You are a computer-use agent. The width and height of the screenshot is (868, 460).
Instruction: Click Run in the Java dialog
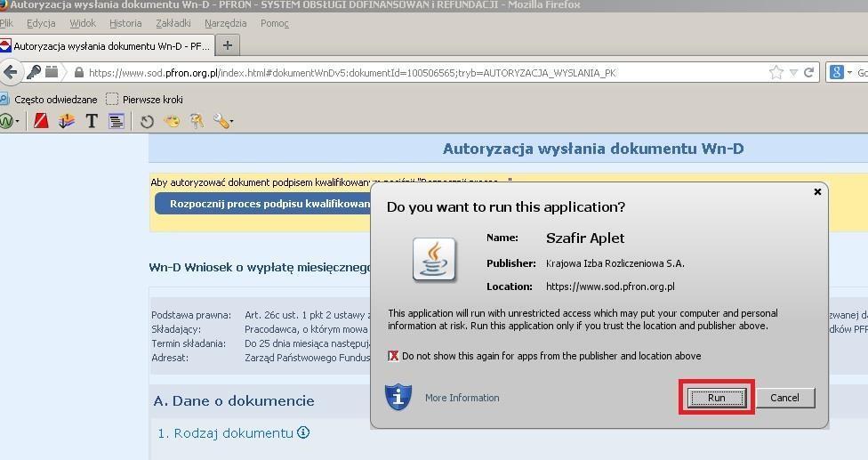[716, 398]
